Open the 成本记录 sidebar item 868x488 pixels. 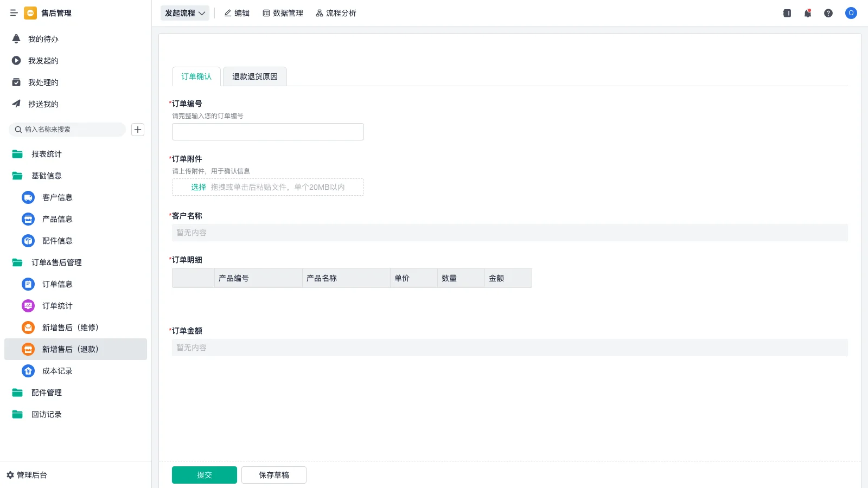(57, 371)
